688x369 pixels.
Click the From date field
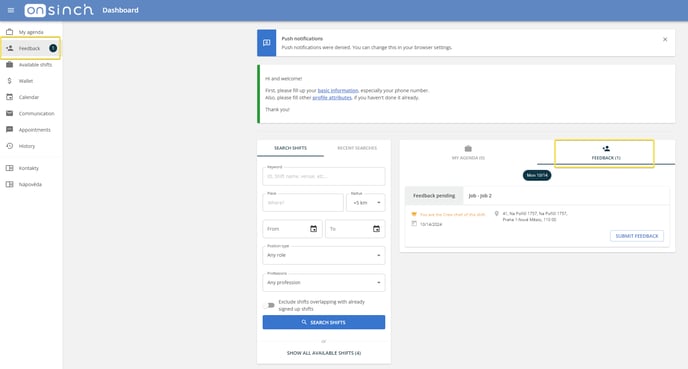[x=292, y=229]
